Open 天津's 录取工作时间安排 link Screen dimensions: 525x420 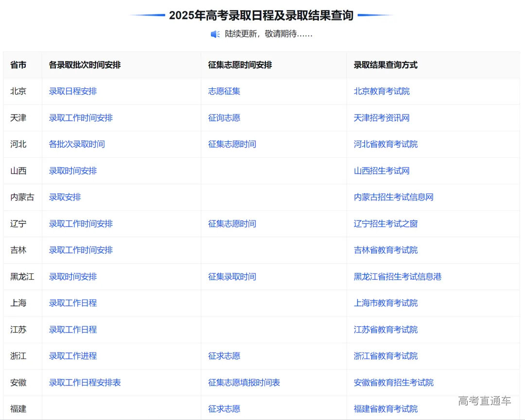[x=80, y=118]
